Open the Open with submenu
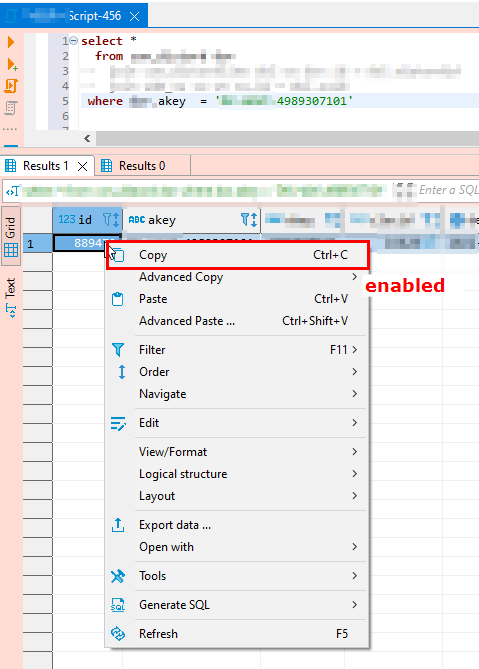 (237, 547)
